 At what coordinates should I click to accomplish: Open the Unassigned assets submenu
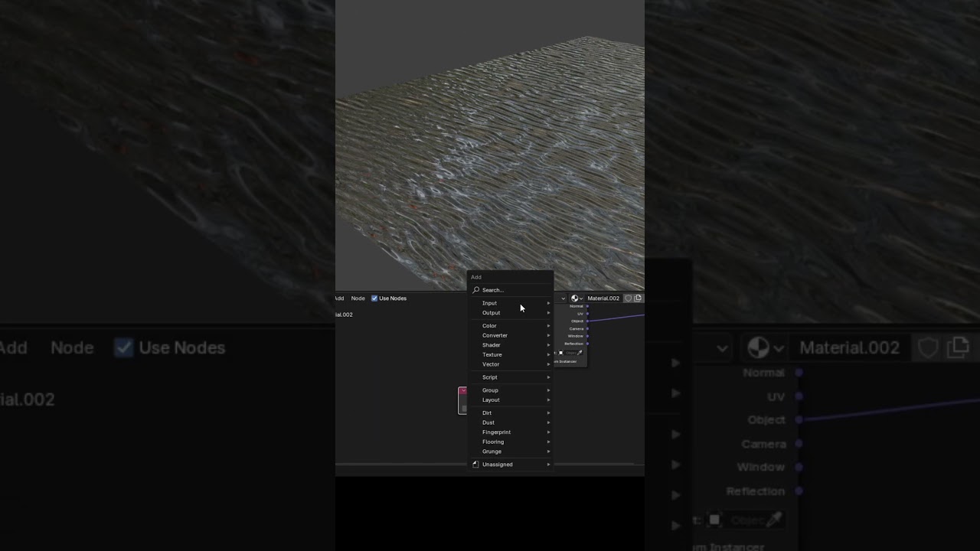pos(511,465)
